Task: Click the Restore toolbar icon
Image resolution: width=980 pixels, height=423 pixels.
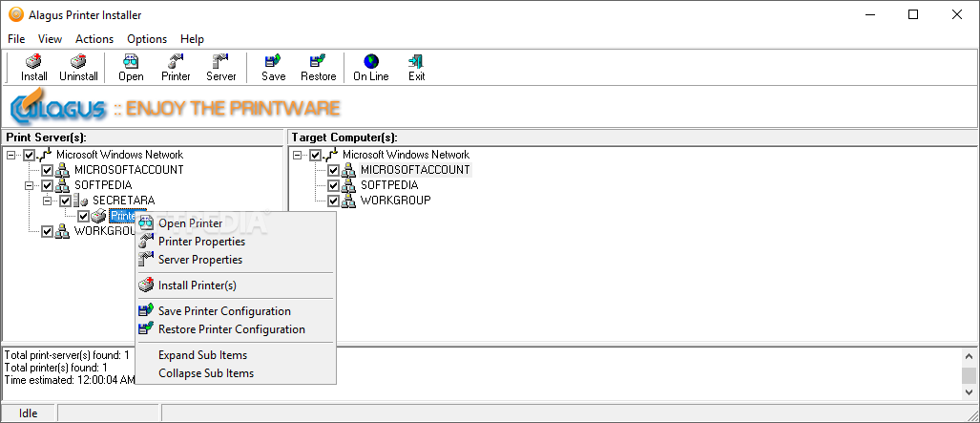Action: click(x=318, y=62)
